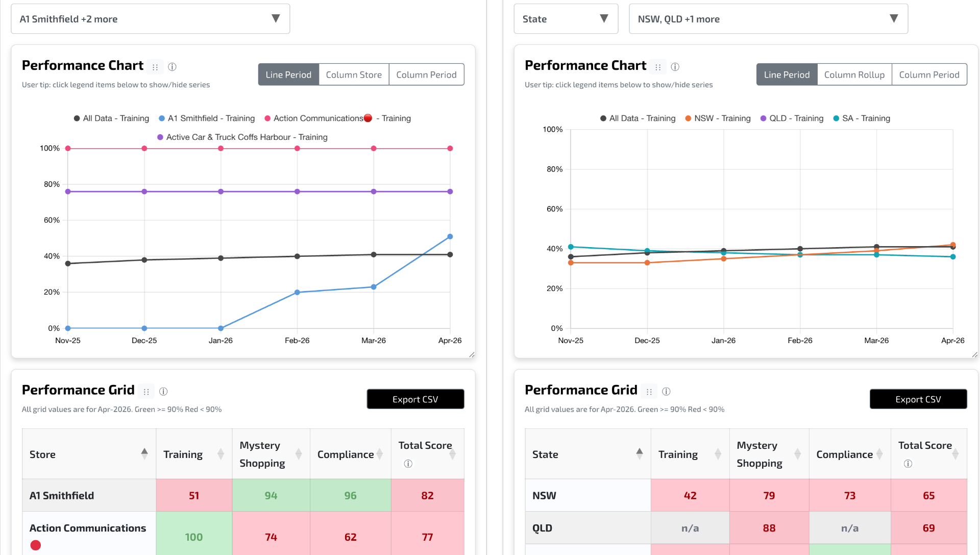Open info icon next to right Performance Chart

pyautogui.click(x=675, y=67)
